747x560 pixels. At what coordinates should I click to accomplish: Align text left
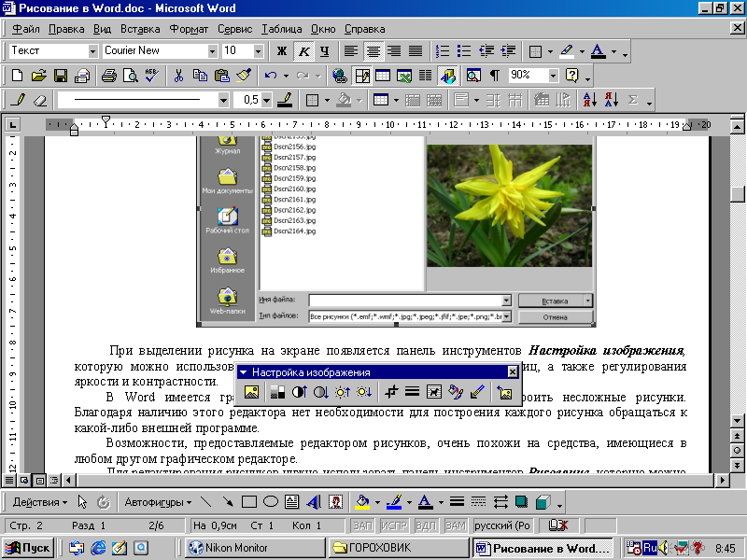351,51
